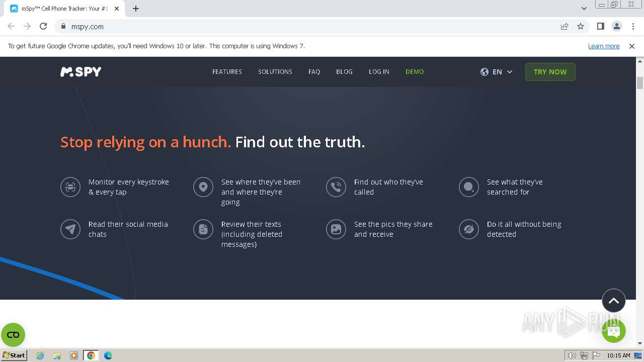
Task: Click the taskbar clock 10:15 AM
Action: (x=618, y=355)
